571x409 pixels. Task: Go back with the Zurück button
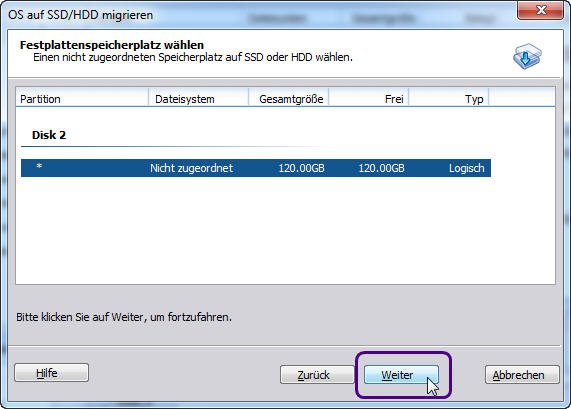pos(316,375)
